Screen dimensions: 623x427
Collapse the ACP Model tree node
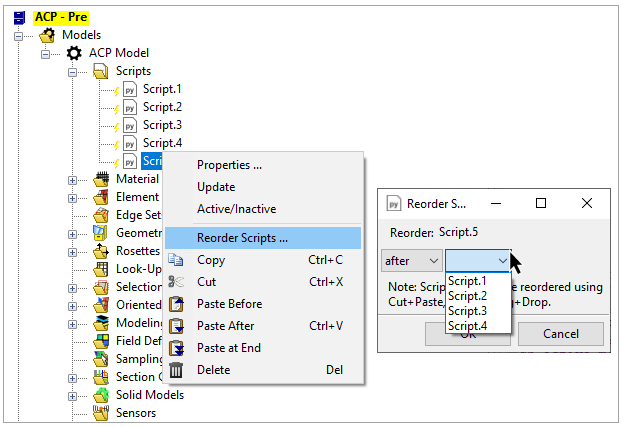[x=45, y=54]
